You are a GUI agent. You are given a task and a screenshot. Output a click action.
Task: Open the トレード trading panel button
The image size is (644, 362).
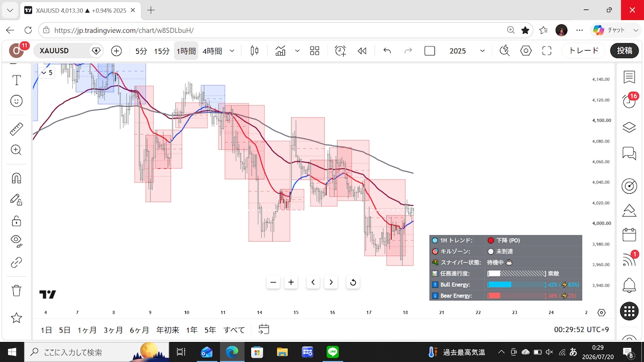coord(584,51)
